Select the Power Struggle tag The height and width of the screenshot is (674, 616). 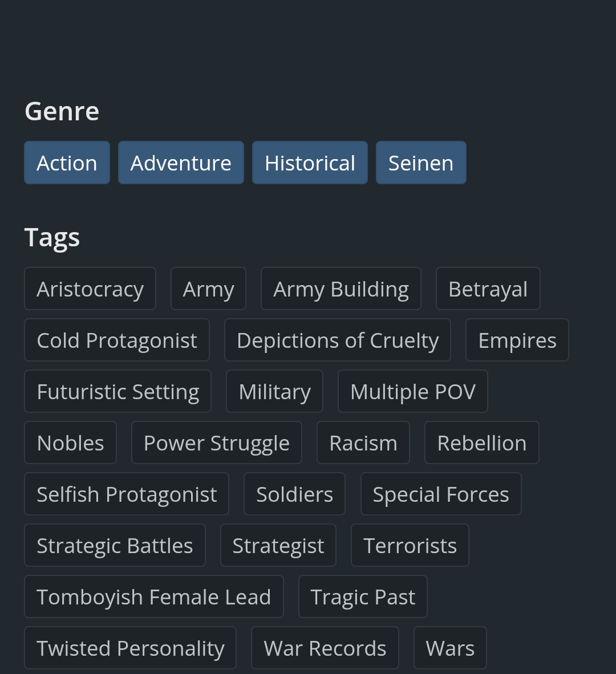pyautogui.click(x=217, y=443)
